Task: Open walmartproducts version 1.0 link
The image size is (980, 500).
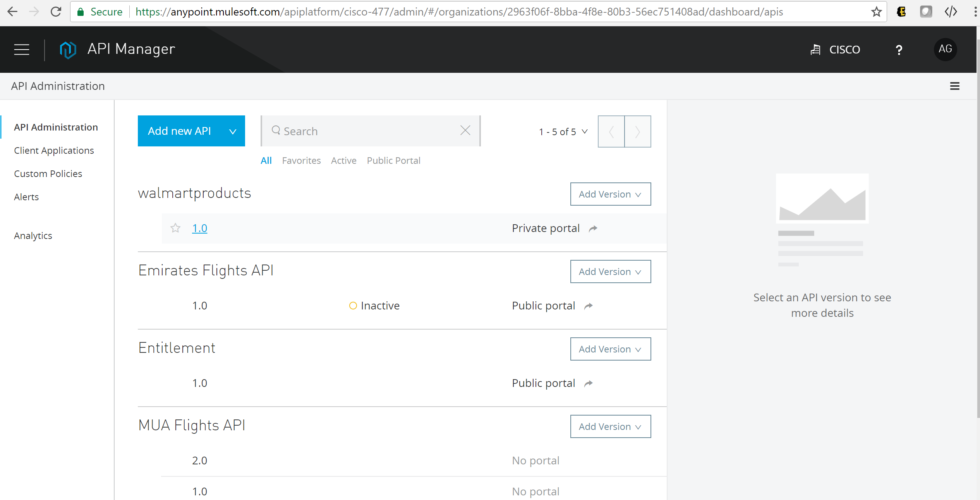Action: pyautogui.click(x=199, y=229)
